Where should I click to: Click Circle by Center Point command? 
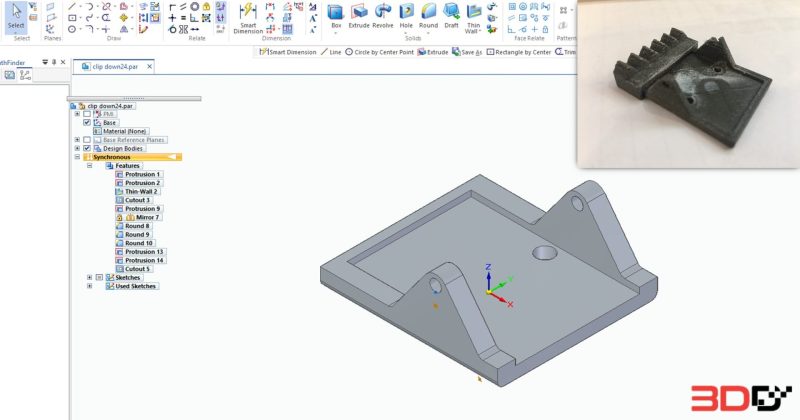point(379,52)
